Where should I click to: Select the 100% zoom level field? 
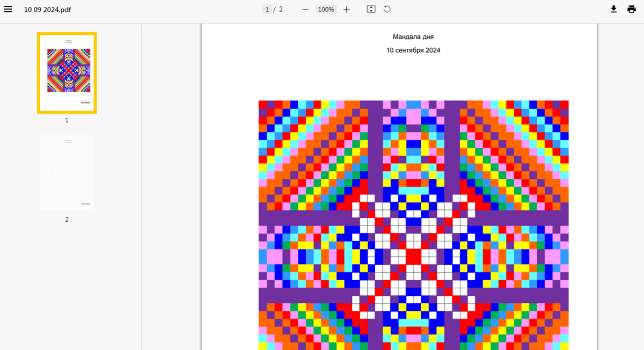[x=326, y=9]
